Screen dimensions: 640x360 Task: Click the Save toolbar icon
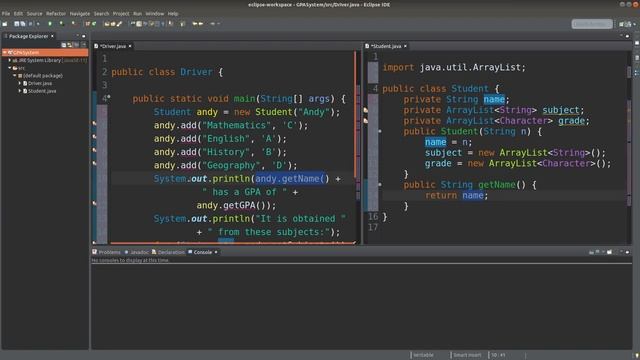pos(17,24)
